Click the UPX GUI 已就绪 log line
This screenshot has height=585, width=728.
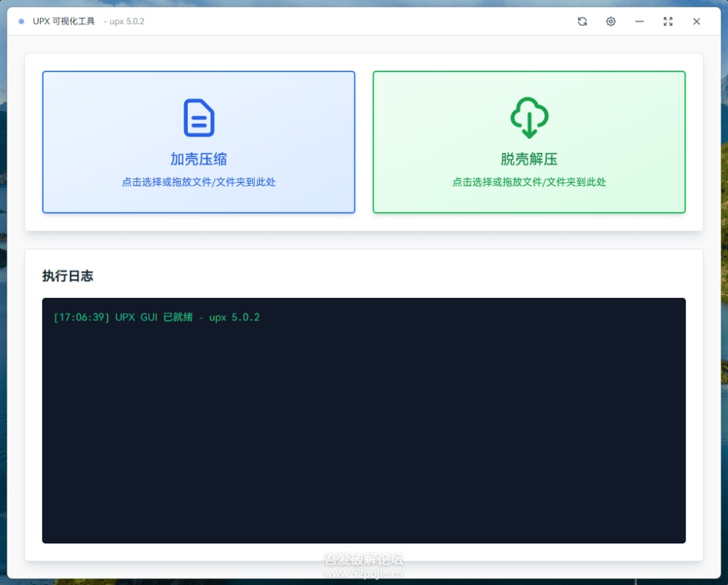pyautogui.click(x=187, y=318)
